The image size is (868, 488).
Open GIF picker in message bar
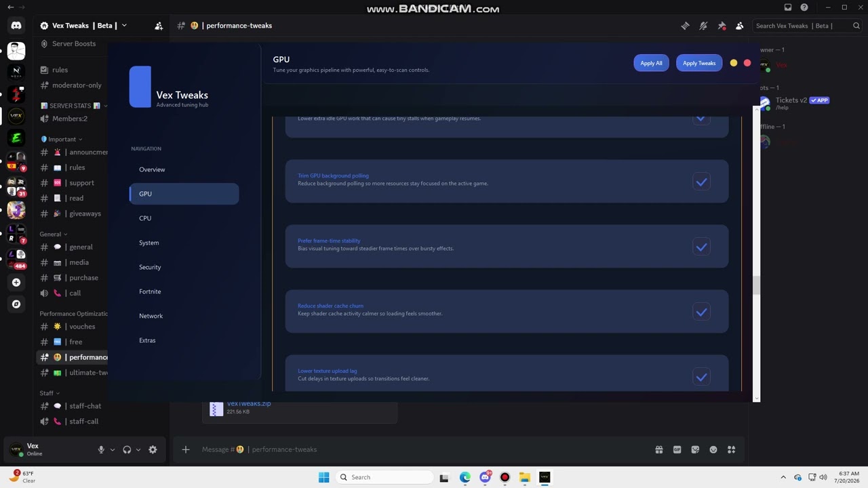[677, 449]
